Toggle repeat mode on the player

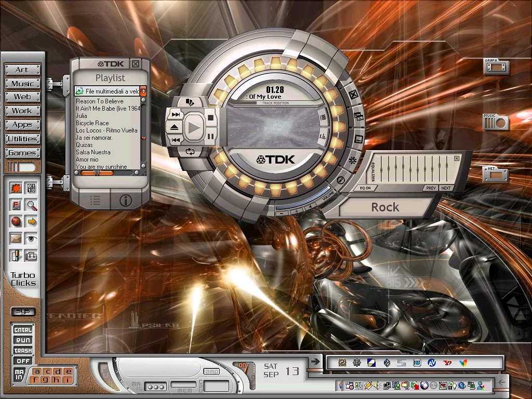(x=190, y=152)
